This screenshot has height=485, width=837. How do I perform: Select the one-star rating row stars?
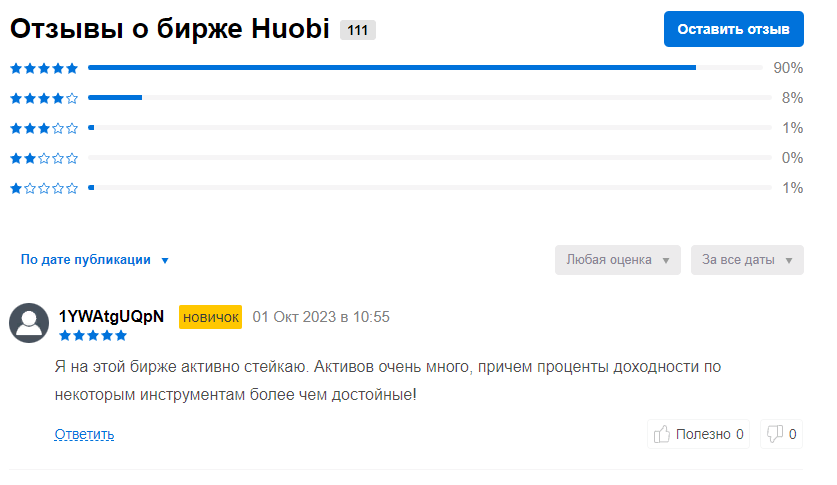pyautogui.click(x=44, y=188)
